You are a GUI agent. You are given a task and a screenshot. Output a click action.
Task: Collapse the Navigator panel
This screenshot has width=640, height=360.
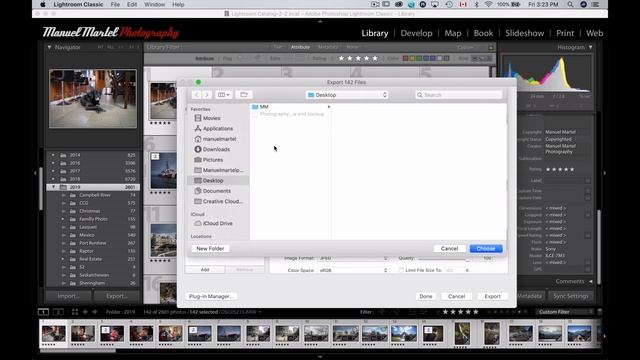tap(49, 47)
